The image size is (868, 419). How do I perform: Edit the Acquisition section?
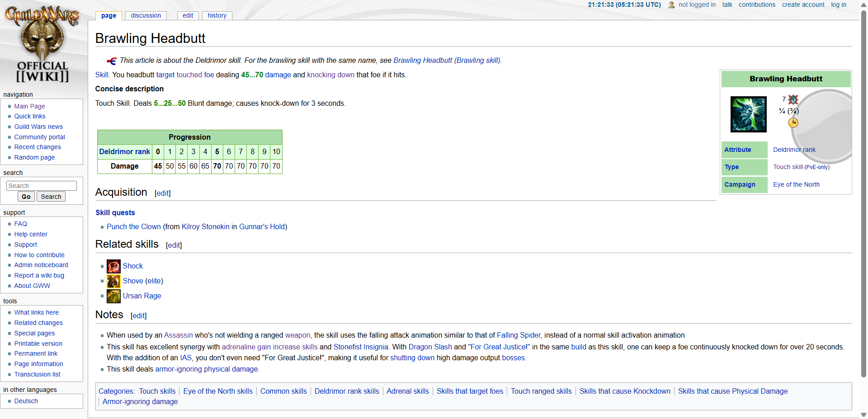(x=163, y=193)
